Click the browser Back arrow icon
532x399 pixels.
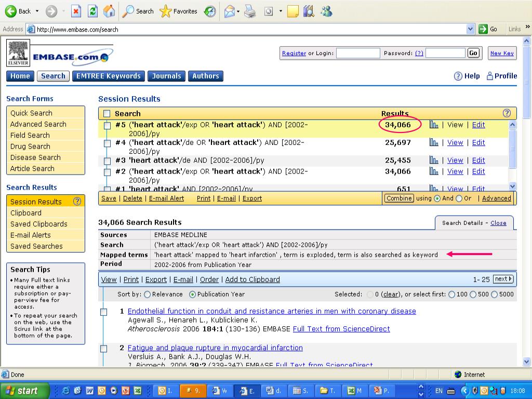tap(10, 11)
